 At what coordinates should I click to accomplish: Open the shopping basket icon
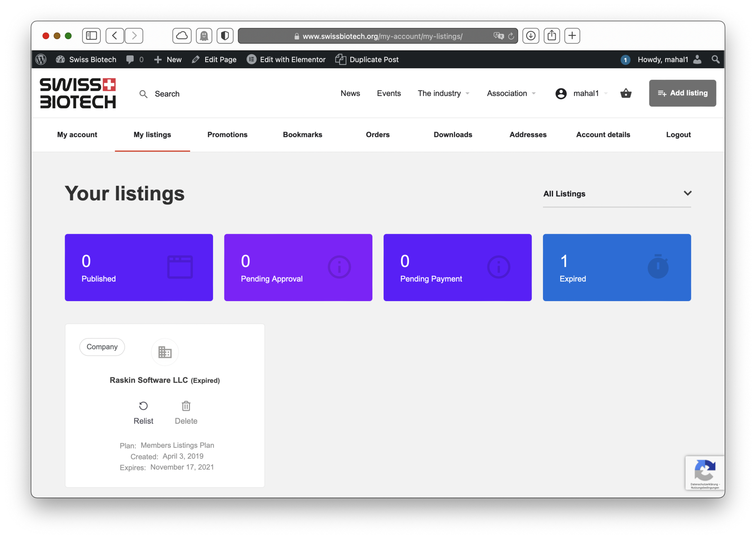tap(626, 93)
